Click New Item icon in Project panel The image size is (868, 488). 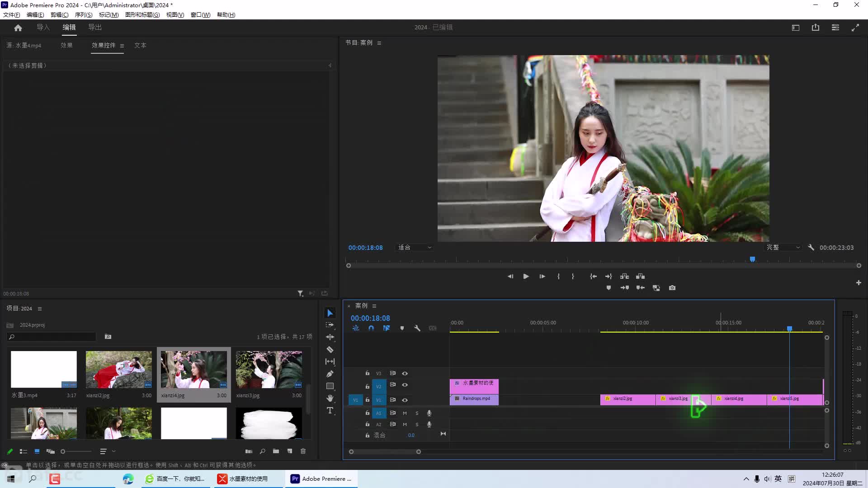pyautogui.click(x=290, y=451)
